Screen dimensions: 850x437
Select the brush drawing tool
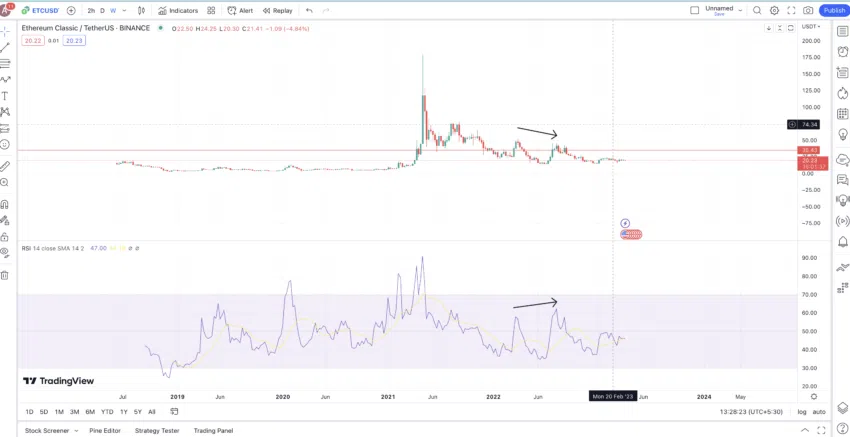point(5,80)
